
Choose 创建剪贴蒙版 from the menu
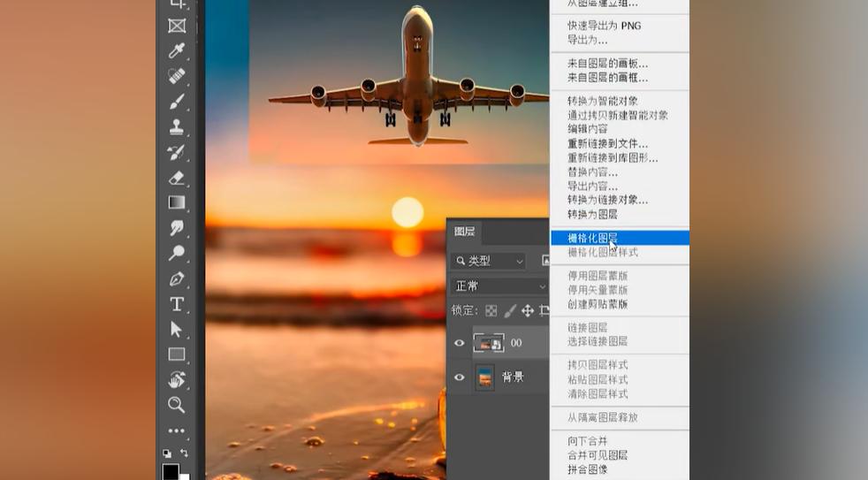point(598,304)
